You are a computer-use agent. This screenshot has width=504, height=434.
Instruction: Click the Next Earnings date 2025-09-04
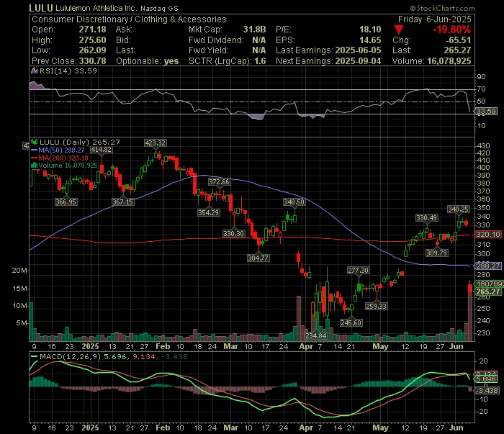coord(358,61)
